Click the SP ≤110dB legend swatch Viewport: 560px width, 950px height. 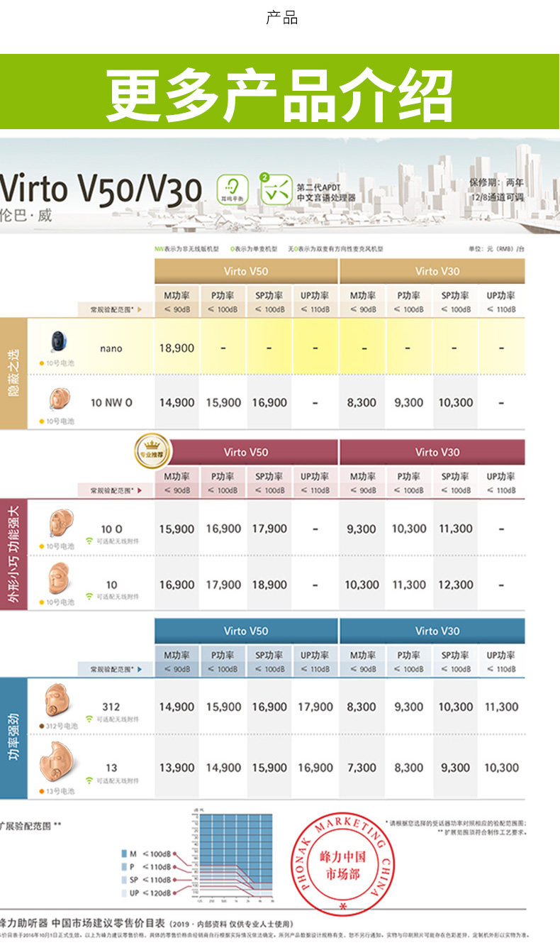coord(124,880)
